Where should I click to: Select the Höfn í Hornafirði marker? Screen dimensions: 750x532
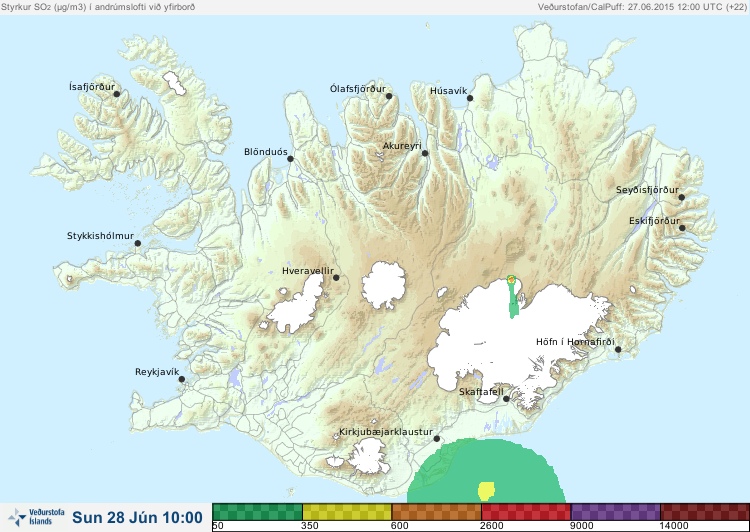[x=618, y=350]
